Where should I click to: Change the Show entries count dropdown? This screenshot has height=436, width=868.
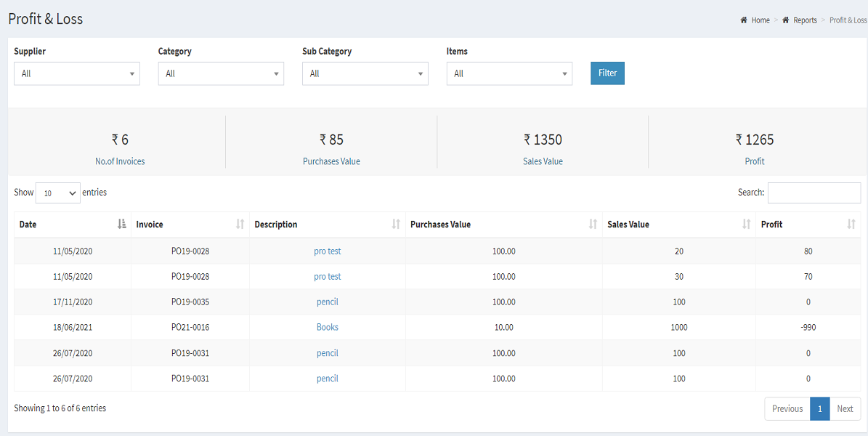(x=57, y=193)
